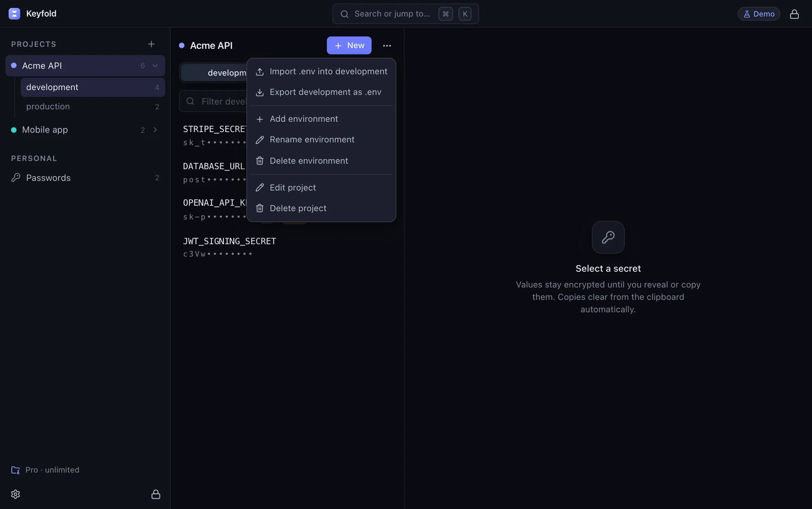Add a new project with the plus icon
The image size is (812, 509).
click(x=151, y=44)
